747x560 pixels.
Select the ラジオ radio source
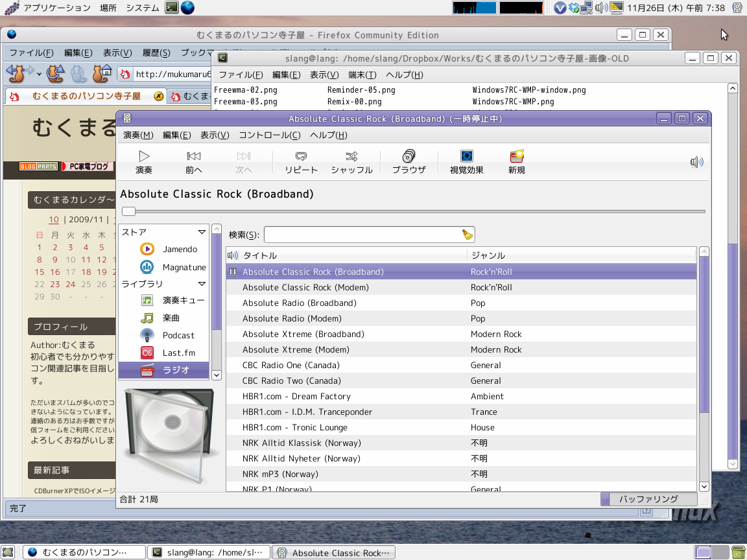(163, 370)
